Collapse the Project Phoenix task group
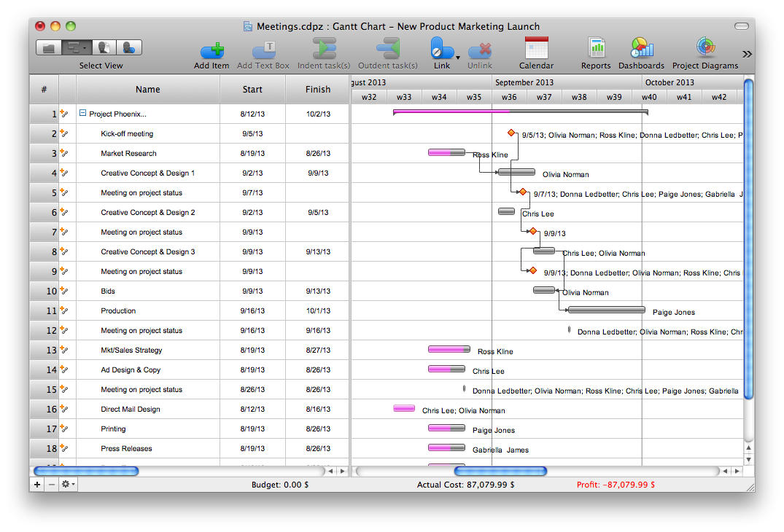This screenshot has height=532, width=784. click(83, 114)
